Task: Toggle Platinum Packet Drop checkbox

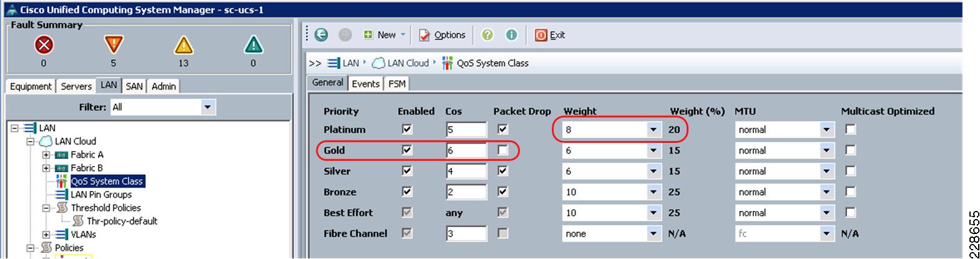Action: (x=502, y=129)
